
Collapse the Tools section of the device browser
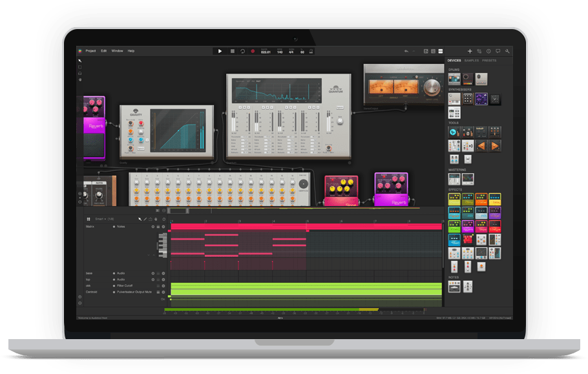point(453,121)
